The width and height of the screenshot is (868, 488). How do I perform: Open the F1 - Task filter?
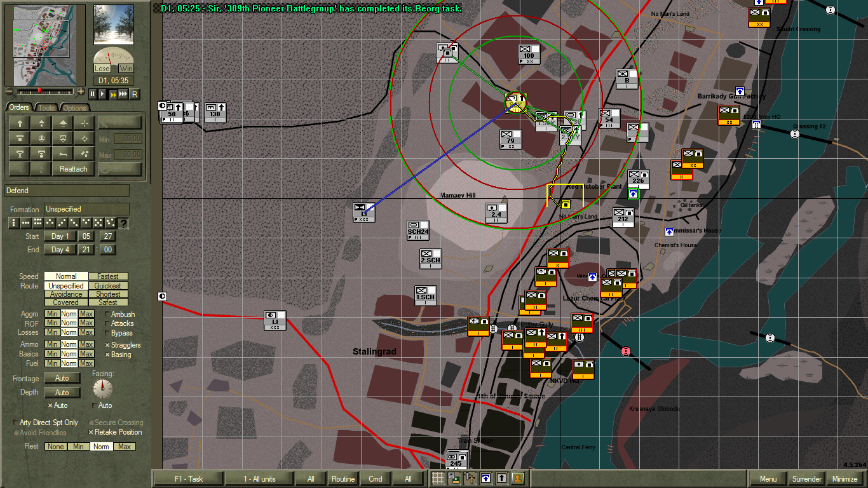point(188,478)
